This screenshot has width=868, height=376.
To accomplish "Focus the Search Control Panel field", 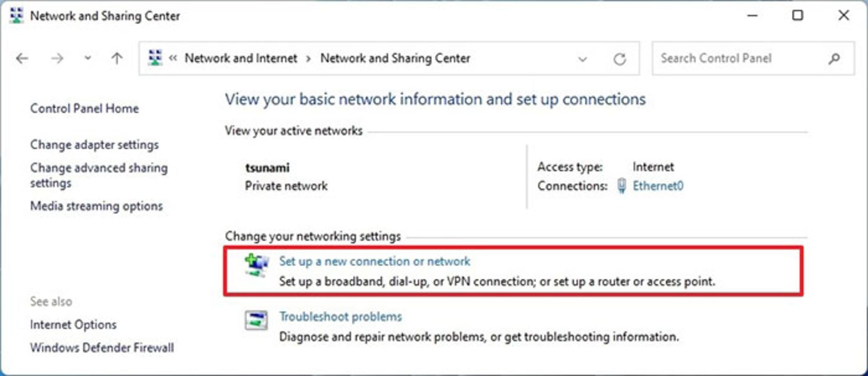I will [737, 58].
